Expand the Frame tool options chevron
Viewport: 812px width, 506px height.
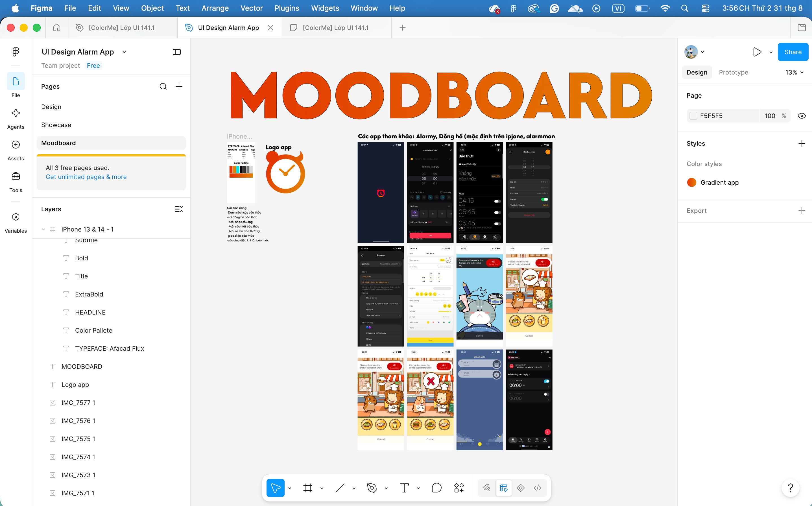322,488
